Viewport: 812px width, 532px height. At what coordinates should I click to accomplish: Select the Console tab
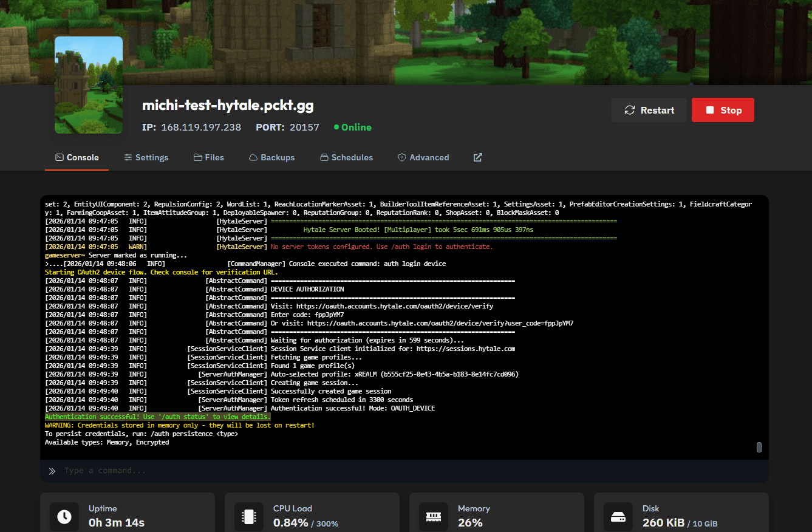pos(77,157)
